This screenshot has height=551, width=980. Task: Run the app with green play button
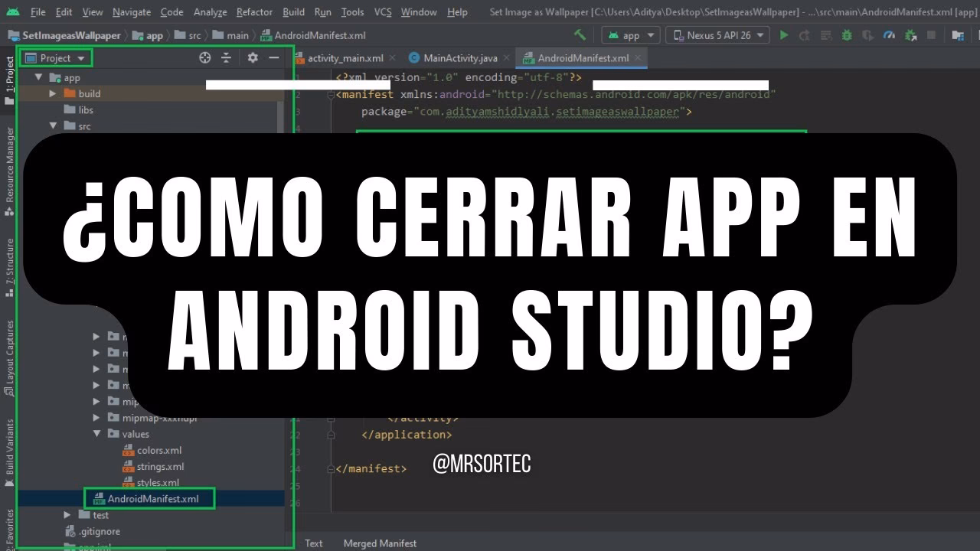click(783, 35)
